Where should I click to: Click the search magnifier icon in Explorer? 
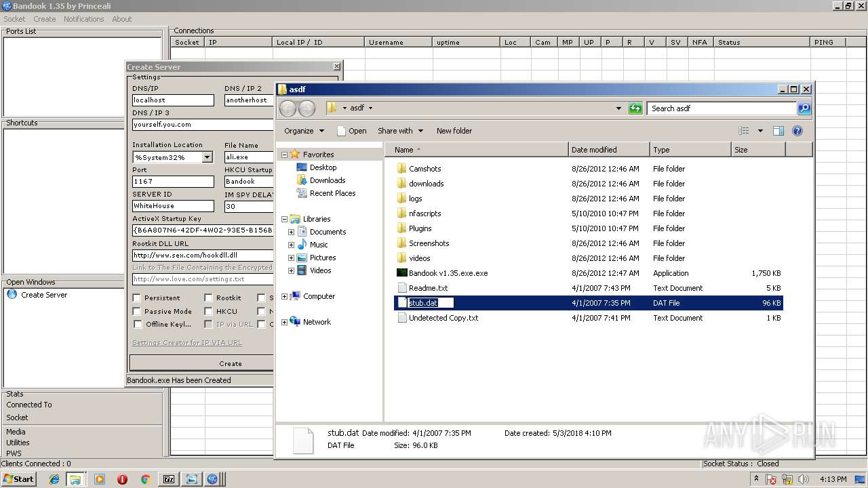[x=804, y=108]
